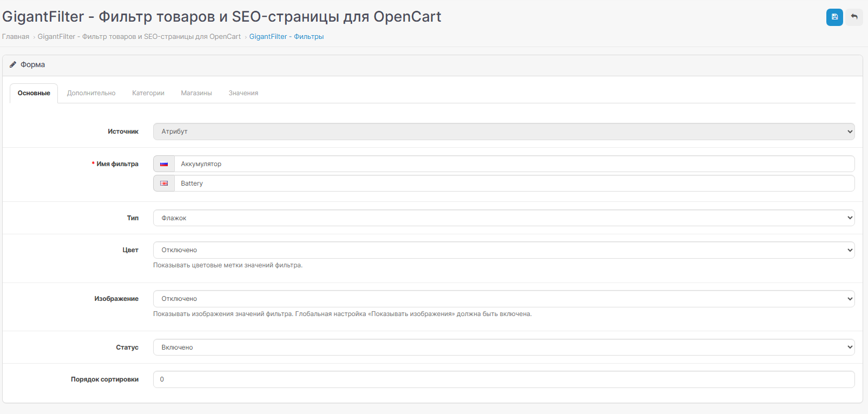Click the Цвет label
Screen dimensions: 868x414
coord(130,250)
